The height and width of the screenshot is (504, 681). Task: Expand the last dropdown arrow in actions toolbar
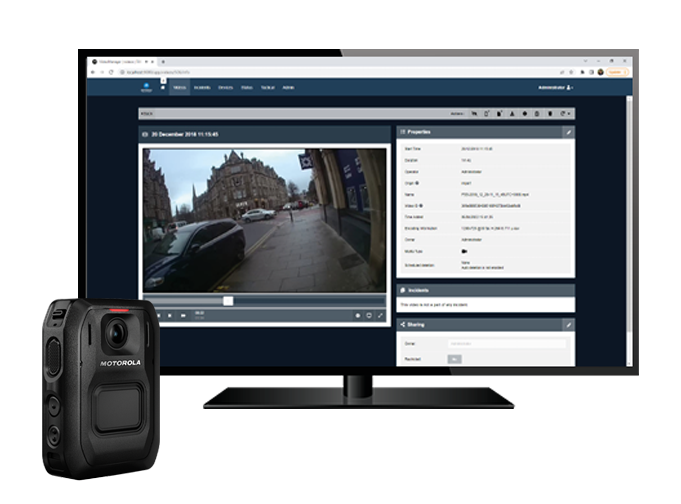567,113
